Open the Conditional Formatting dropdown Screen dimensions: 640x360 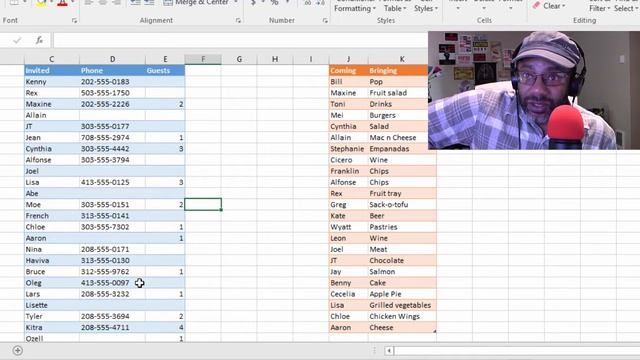355,6
